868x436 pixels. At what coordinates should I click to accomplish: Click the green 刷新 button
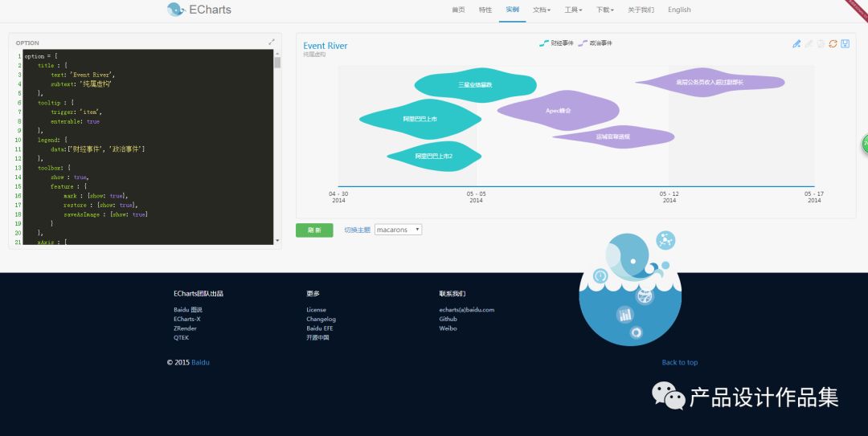314,230
